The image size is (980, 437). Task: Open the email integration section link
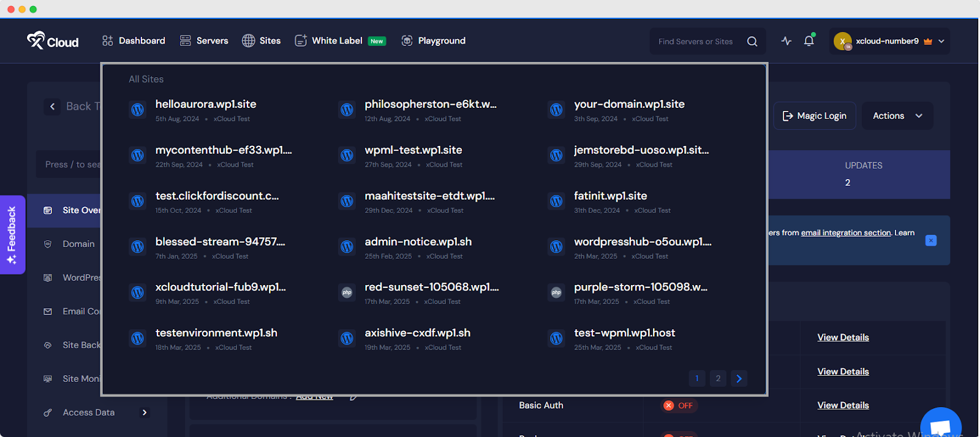(x=846, y=233)
